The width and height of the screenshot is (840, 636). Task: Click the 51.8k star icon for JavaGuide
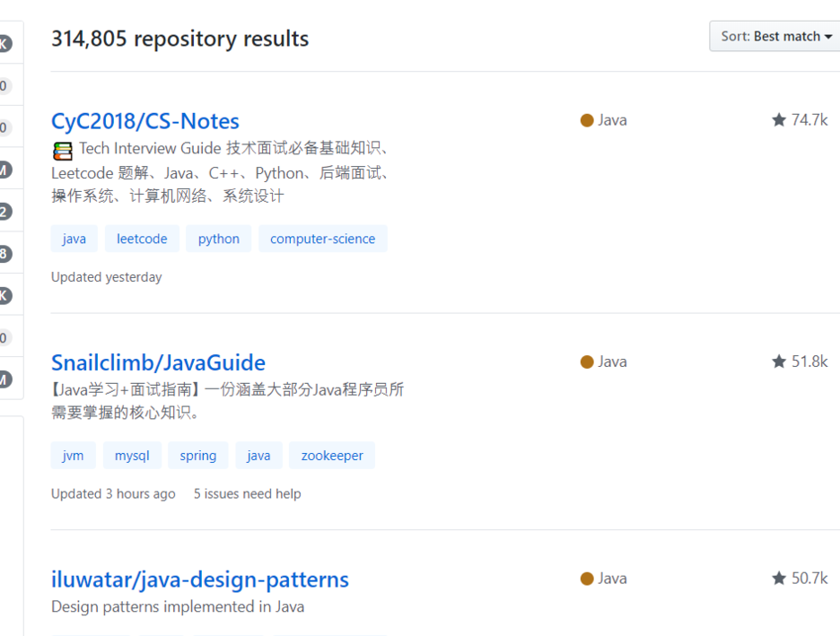(x=779, y=362)
